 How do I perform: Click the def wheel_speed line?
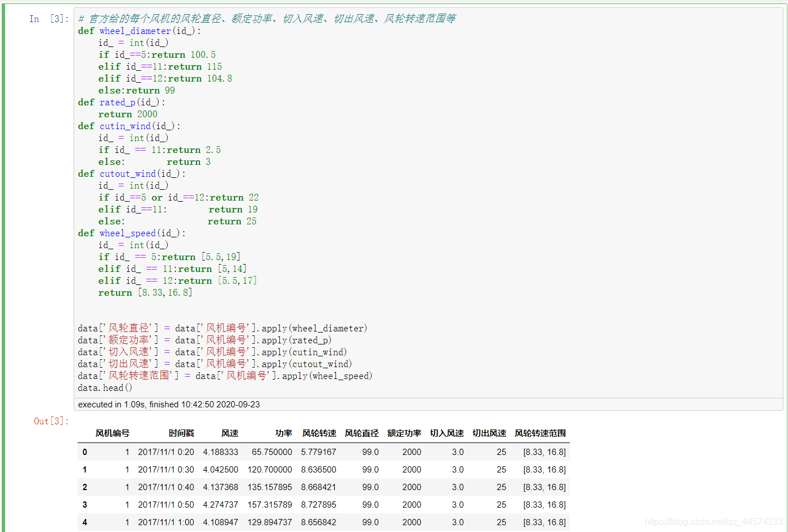[131, 233]
